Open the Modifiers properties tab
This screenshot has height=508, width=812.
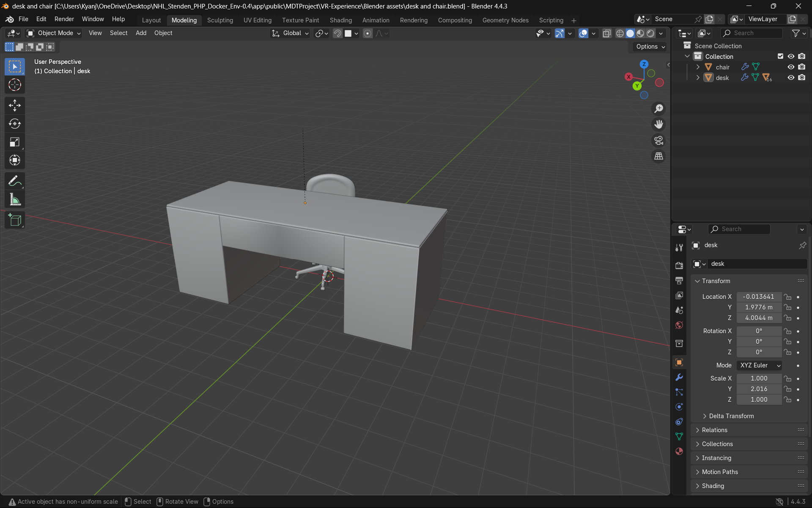tap(679, 377)
